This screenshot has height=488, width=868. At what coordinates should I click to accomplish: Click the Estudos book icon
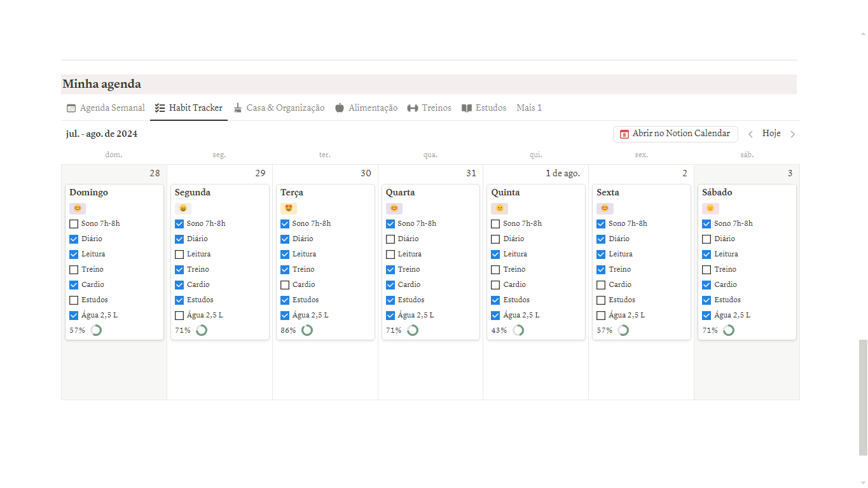click(x=467, y=108)
